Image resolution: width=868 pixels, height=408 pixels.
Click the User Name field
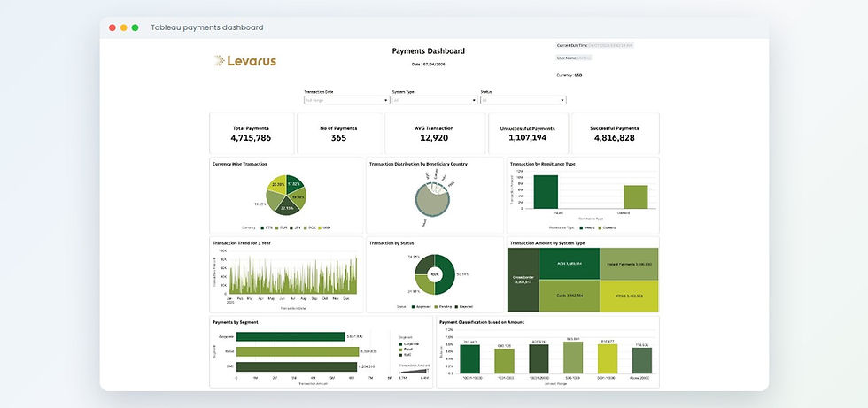coord(574,58)
